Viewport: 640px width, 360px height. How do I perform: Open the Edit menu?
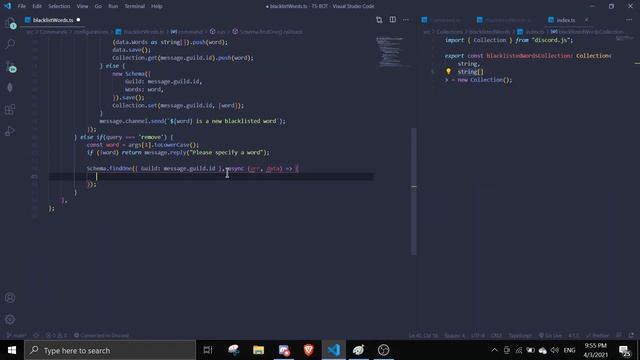coord(37,6)
